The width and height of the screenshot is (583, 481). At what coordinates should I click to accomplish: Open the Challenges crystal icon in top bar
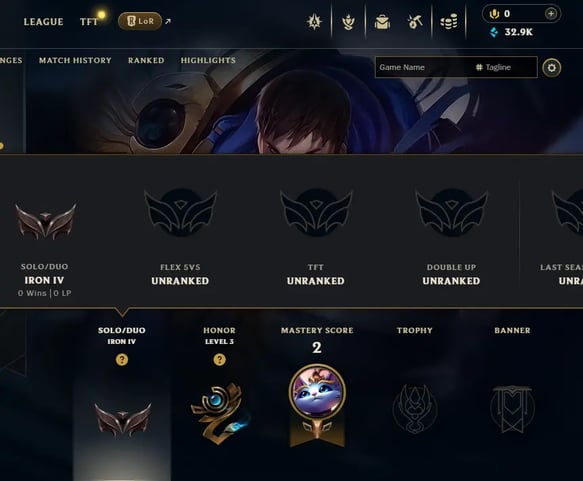[314, 22]
